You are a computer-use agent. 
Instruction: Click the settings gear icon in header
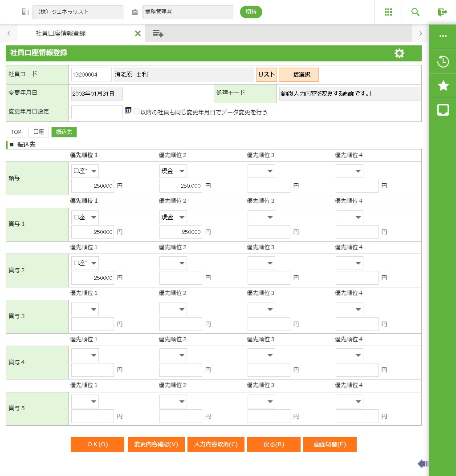pos(399,53)
